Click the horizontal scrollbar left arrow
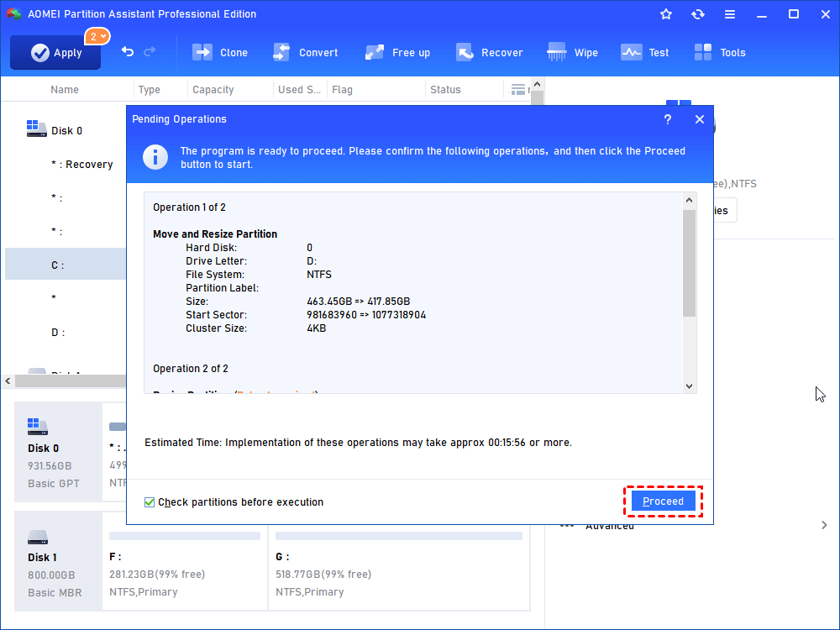This screenshot has height=630, width=840. 8,381
